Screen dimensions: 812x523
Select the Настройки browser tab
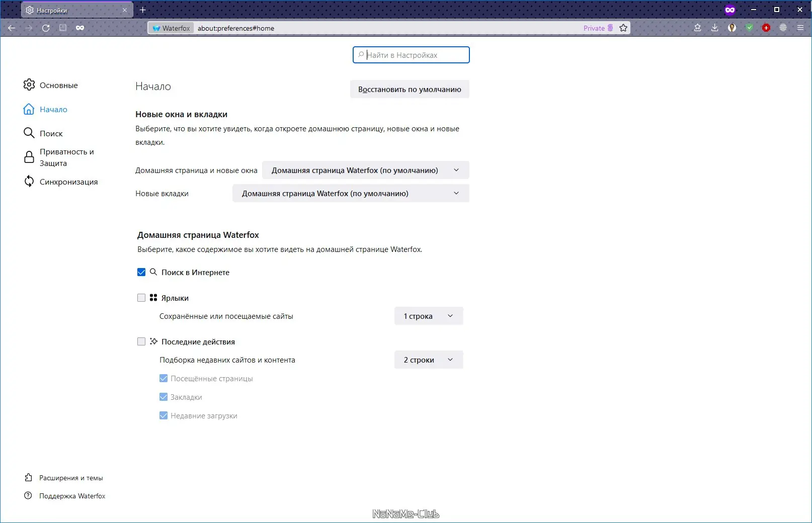(77, 10)
